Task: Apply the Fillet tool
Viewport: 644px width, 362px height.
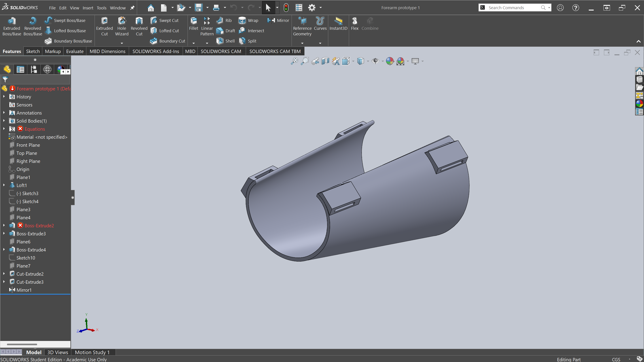Action: [x=193, y=24]
